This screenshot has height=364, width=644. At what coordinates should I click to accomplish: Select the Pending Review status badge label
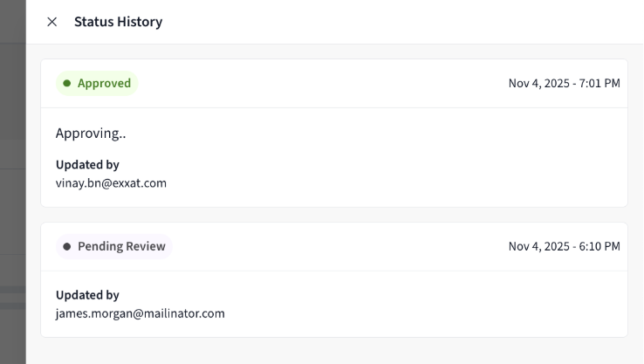pos(121,247)
